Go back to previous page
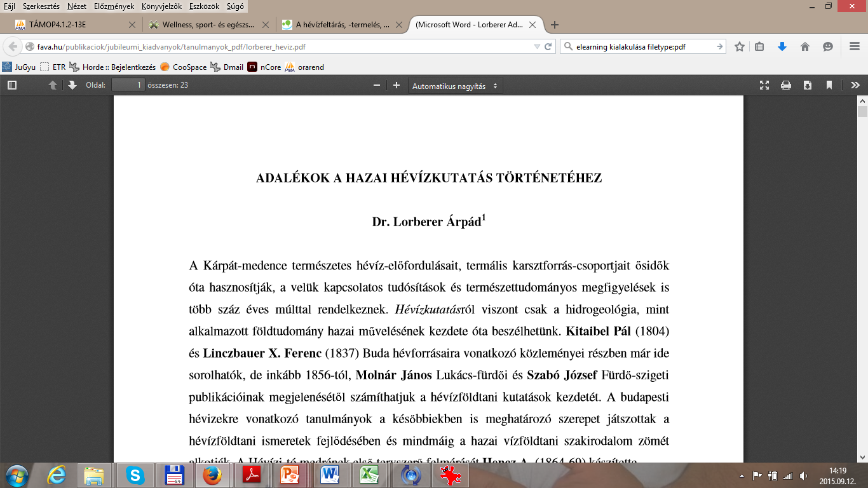 coord(12,46)
